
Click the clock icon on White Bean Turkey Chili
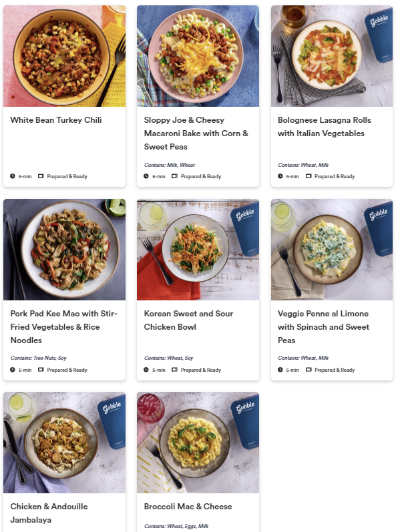(x=13, y=177)
